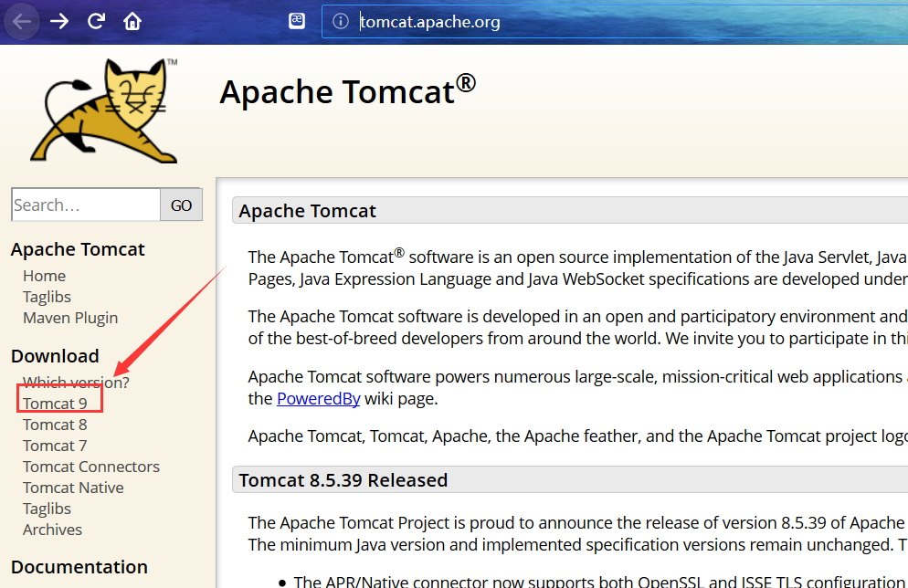Open the Which version? link
The image size is (908, 588).
coord(76,383)
